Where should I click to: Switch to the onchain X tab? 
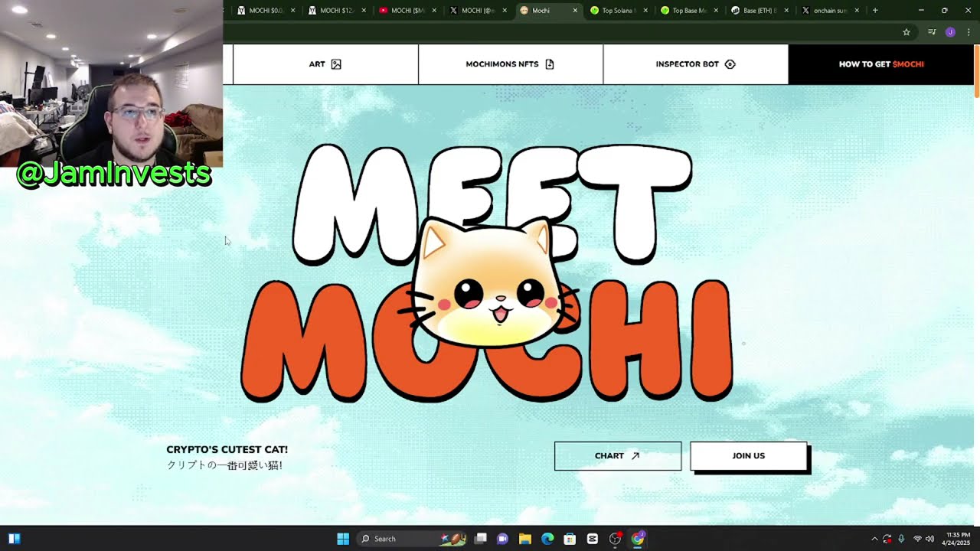828,11
